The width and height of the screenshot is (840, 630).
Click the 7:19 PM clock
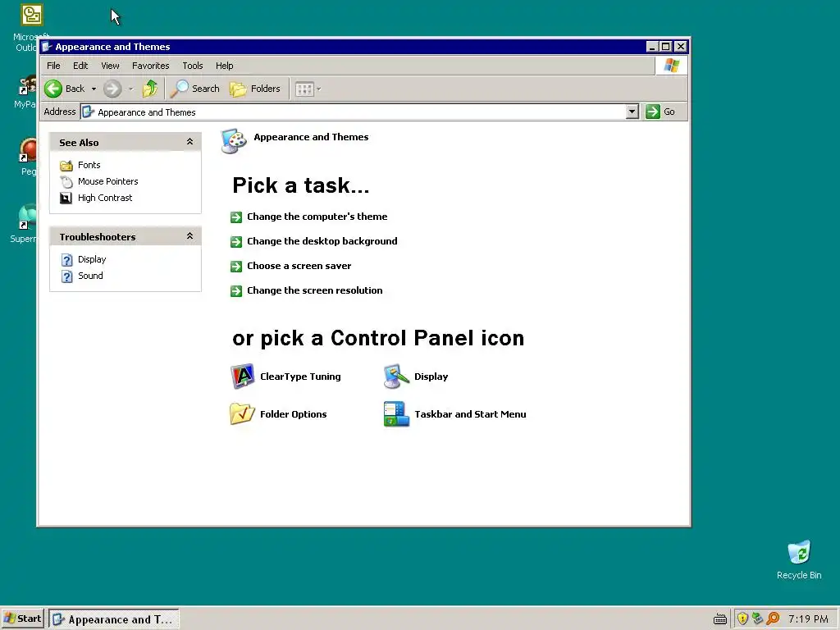pyautogui.click(x=808, y=619)
